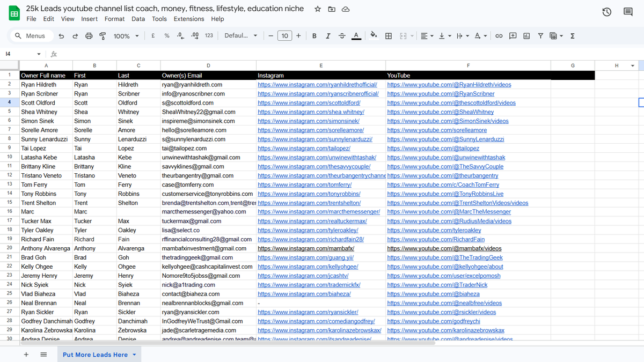Open the TraderNick YouTube link
This screenshot has height=362, width=644.
click(437, 285)
